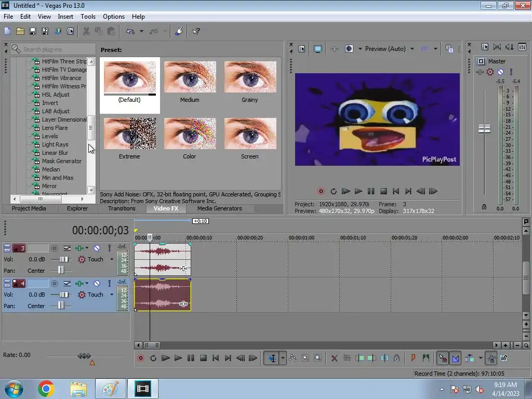Open Google Chrome from taskbar
Image resolution: width=532 pixels, height=399 pixels.
[46, 389]
